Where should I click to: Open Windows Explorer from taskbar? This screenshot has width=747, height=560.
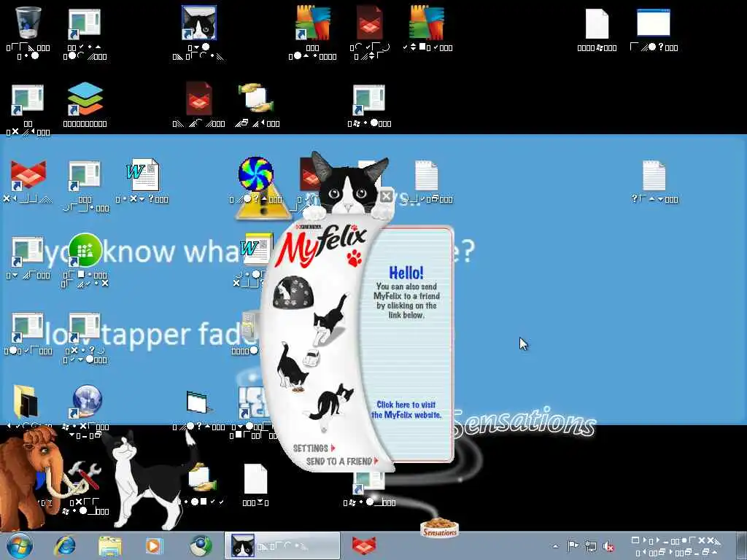click(110, 545)
